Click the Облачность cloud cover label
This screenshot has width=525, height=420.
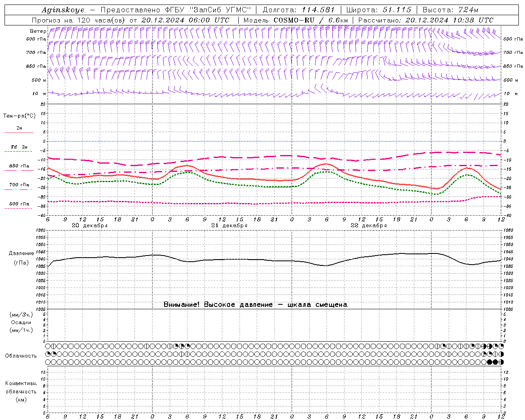coord(21,356)
